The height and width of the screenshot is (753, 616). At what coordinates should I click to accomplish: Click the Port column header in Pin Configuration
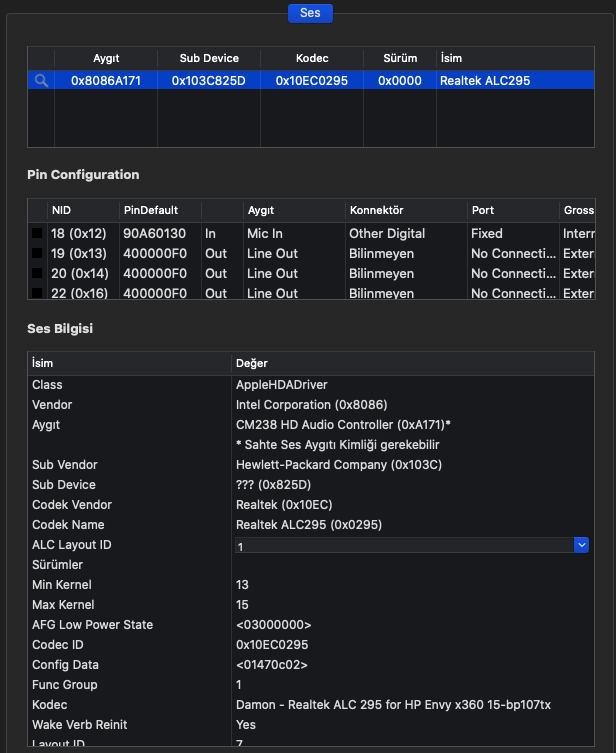[x=512, y=211]
